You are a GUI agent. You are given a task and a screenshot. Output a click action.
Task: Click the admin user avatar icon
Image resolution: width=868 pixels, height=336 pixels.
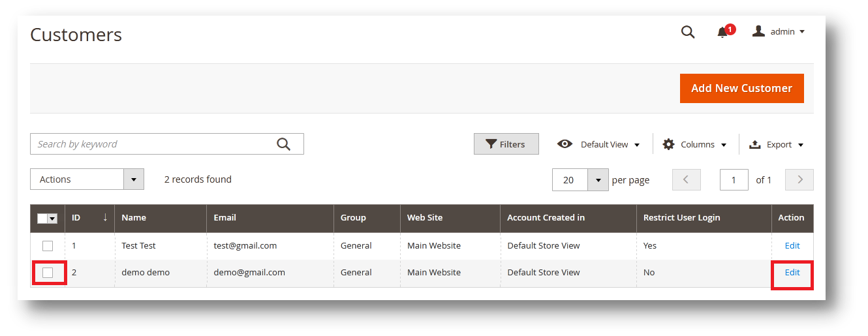tap(758, 31)
